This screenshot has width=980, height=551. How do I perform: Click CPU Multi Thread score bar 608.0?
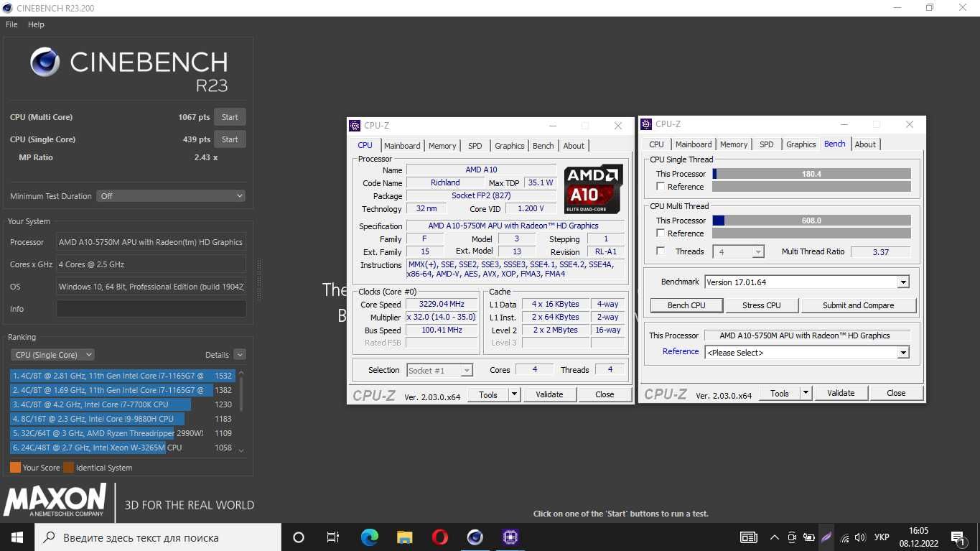(811, 221)
